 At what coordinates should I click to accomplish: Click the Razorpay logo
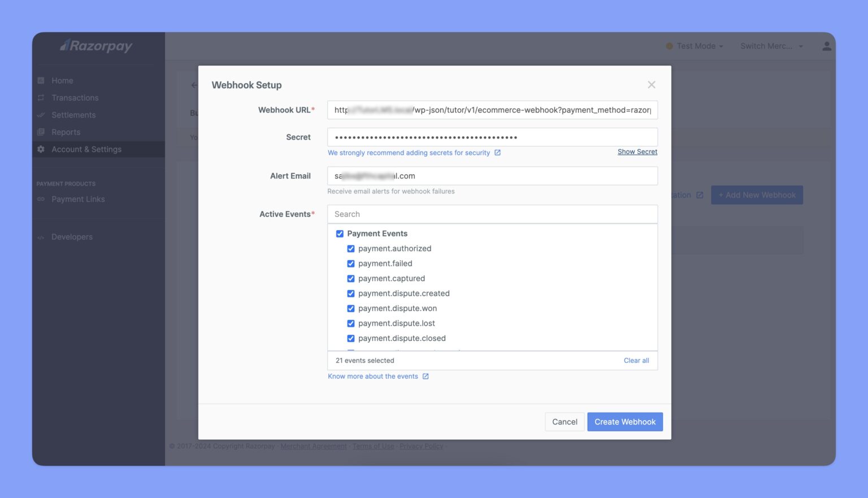97,46
